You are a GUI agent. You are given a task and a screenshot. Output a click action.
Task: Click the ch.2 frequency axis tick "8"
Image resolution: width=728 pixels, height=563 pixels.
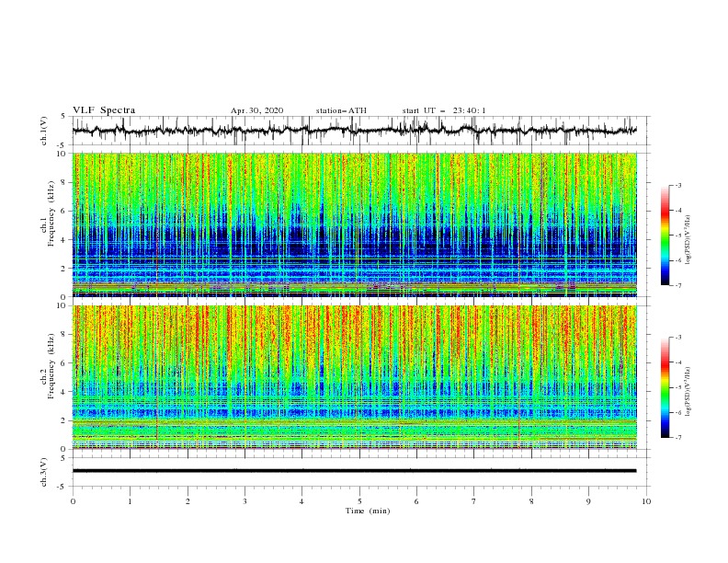64,335
